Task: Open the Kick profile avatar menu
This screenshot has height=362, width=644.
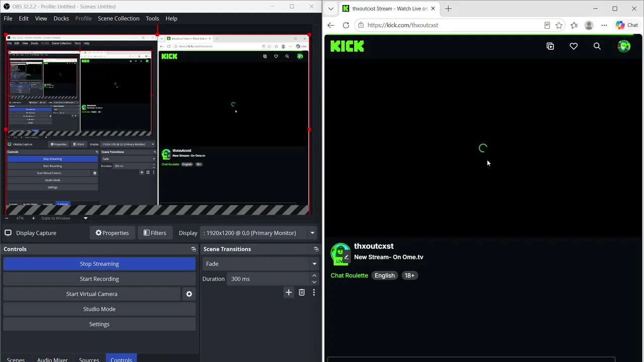Action: tap(624, 46)
